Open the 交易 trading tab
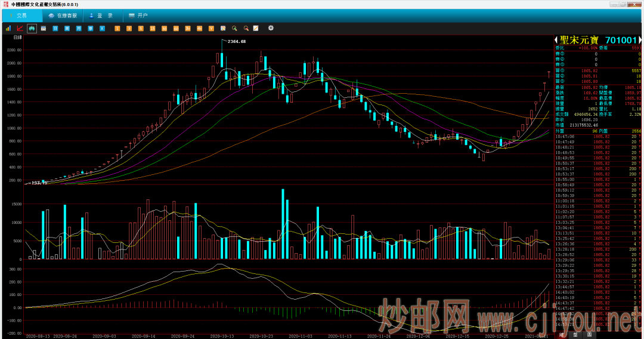The width and height of the screenshot is (644, 339). (x=17, y=16)
